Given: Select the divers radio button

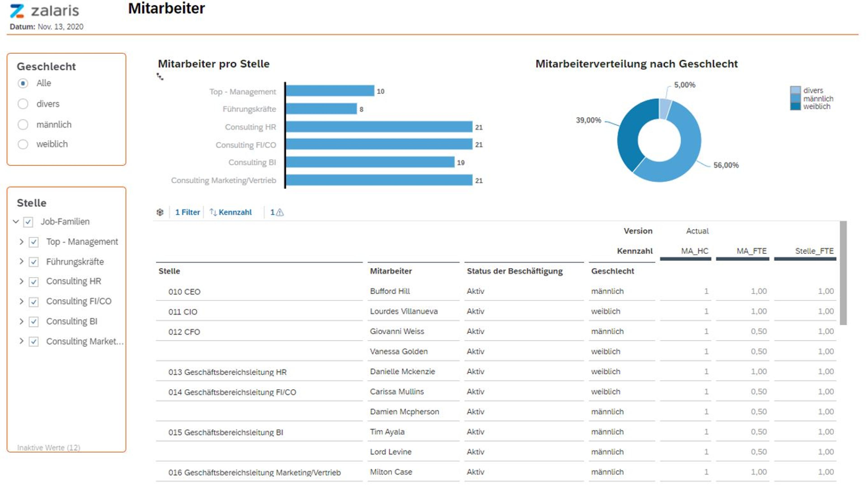Looking at the screenshot, I should pos(23,104).
